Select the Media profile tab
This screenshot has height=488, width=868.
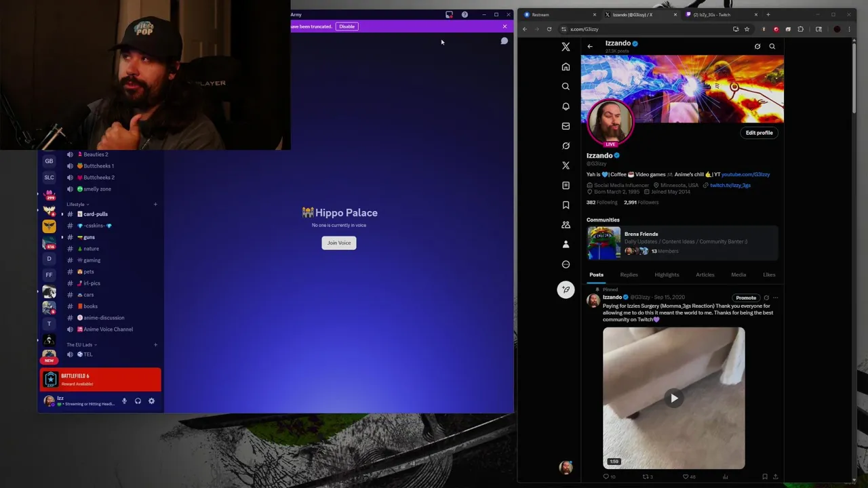tap(738, 274)
